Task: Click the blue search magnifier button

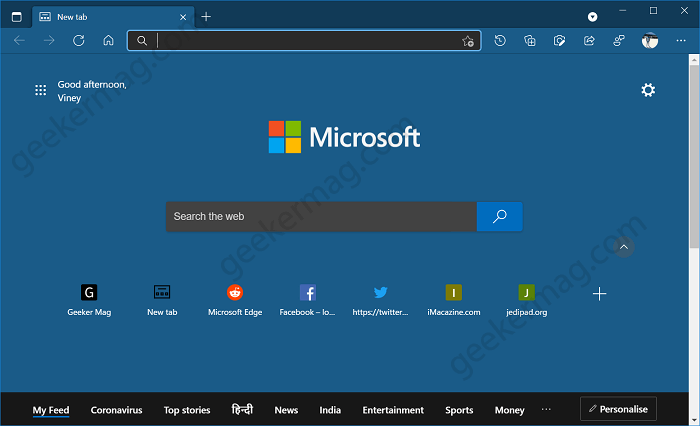Action: pyautogui.click(x=500, y=217)
